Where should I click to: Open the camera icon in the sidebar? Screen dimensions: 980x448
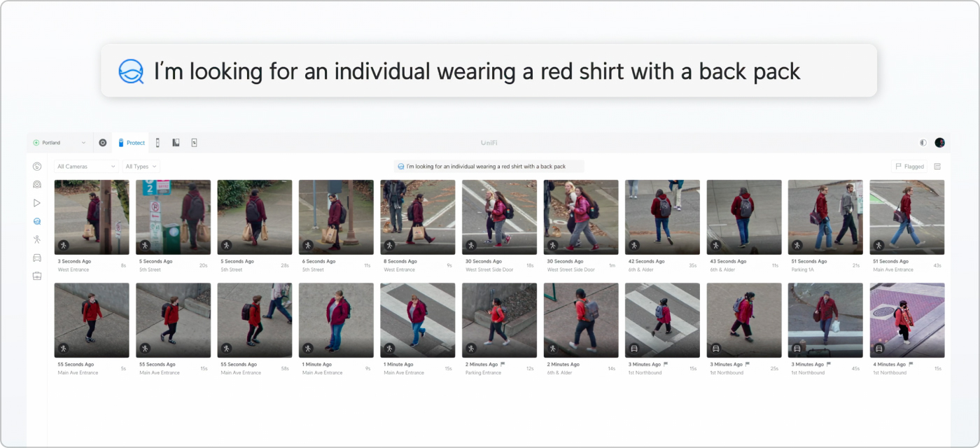pyautogui.click(x=37, y=185)
